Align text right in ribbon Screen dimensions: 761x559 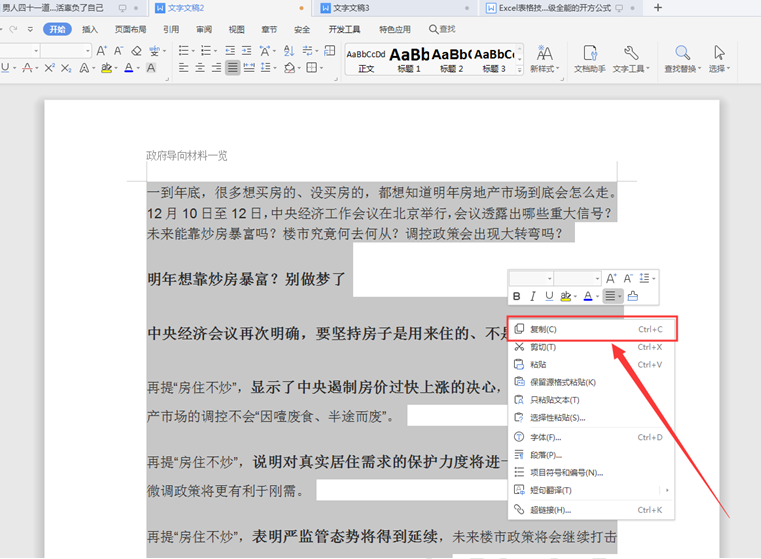216,68
